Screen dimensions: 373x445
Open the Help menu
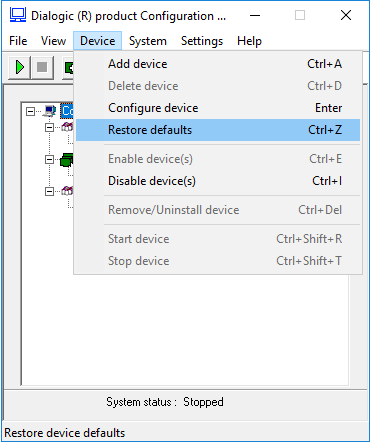pos(249,41)
